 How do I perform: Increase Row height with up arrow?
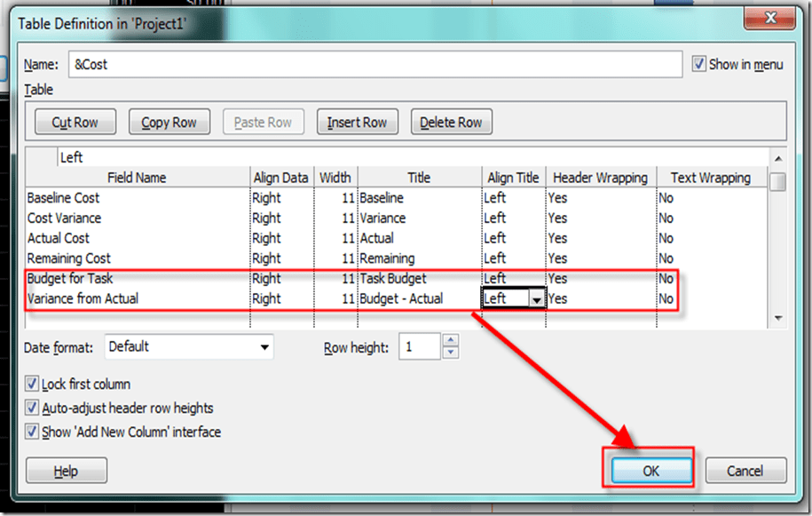451,340
